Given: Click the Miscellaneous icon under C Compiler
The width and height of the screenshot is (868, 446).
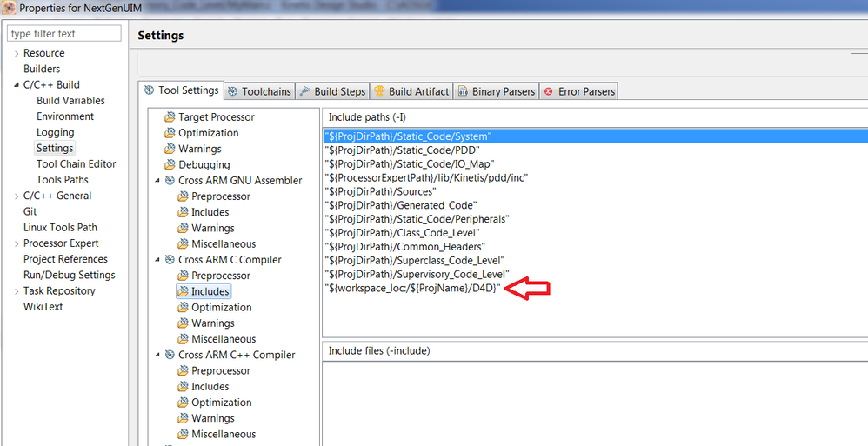Looking at the screenshot, I should [x=184, y=339].
